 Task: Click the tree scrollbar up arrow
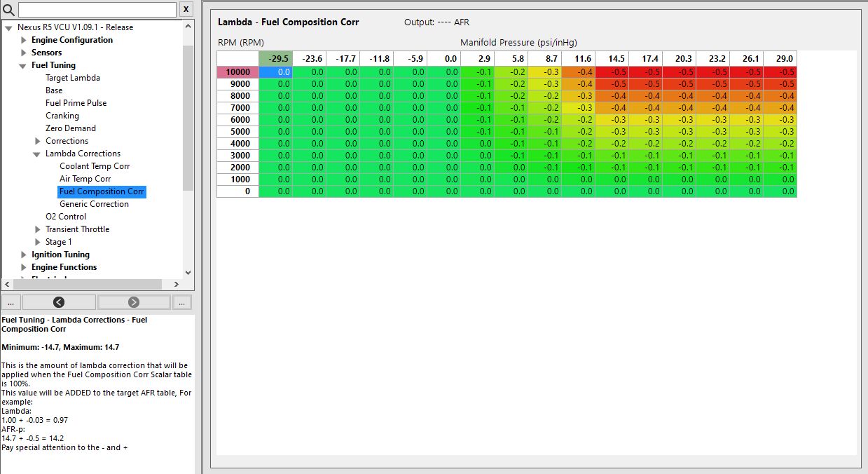click(188, 26)
